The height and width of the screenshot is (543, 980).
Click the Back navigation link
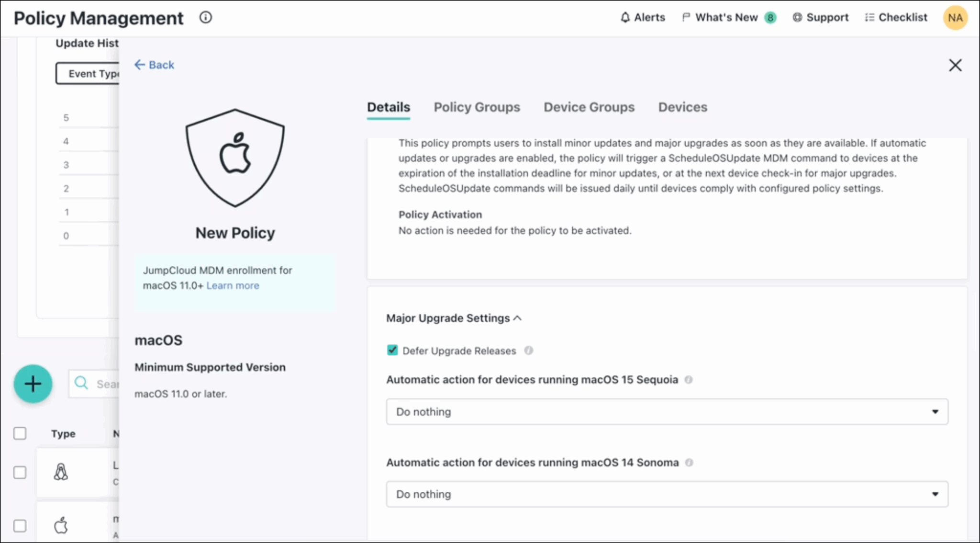coord(154,65)
